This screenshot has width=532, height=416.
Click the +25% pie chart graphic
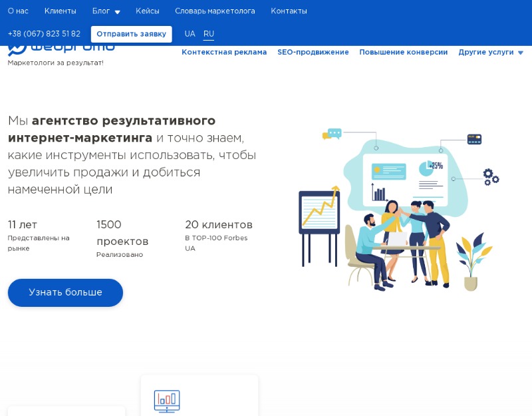[x=431, y=168]
